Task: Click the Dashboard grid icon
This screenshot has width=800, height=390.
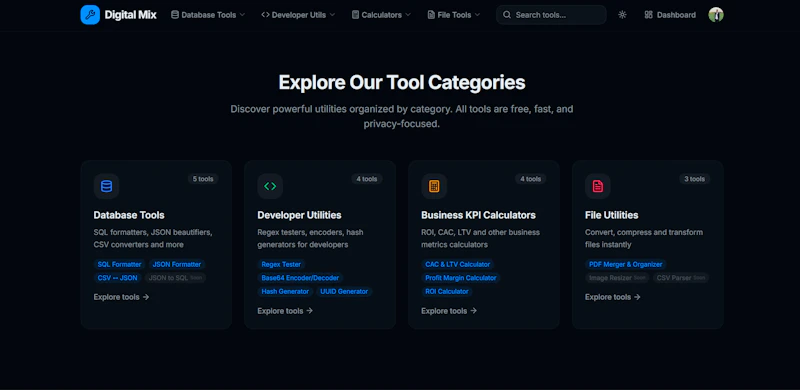Action: [x=648, y=15]
